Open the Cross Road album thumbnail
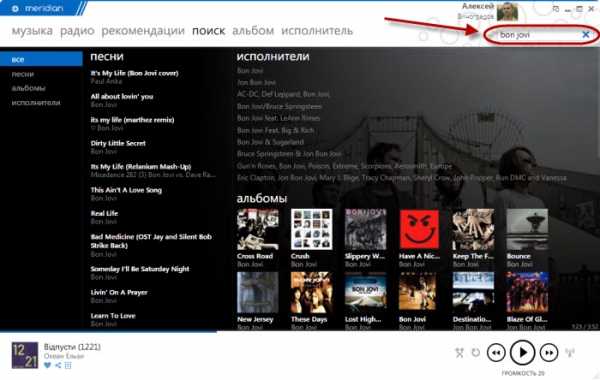Image resolution: width=600 pixels, height=380 pixels. point(258,229)
